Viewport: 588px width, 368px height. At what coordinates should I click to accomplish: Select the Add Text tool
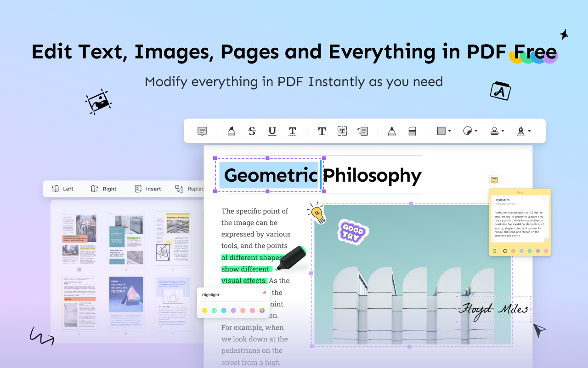tap(322, 131)
